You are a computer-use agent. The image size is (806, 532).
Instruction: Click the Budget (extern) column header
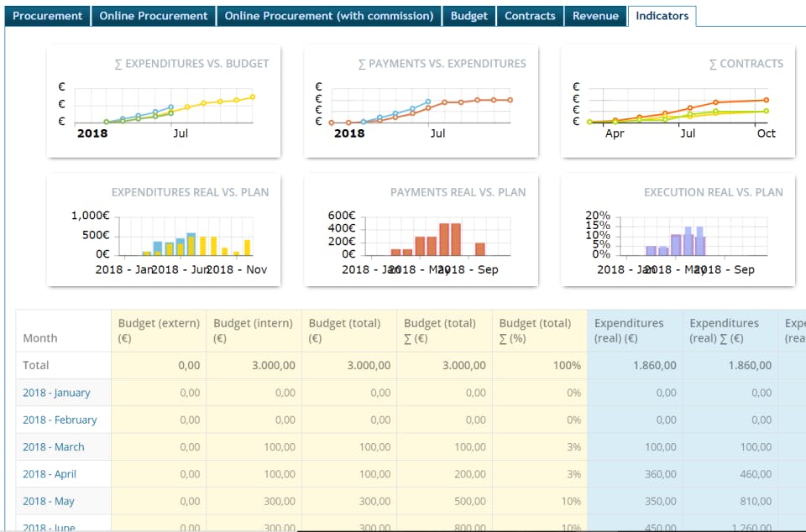click(x=159, y=331)
